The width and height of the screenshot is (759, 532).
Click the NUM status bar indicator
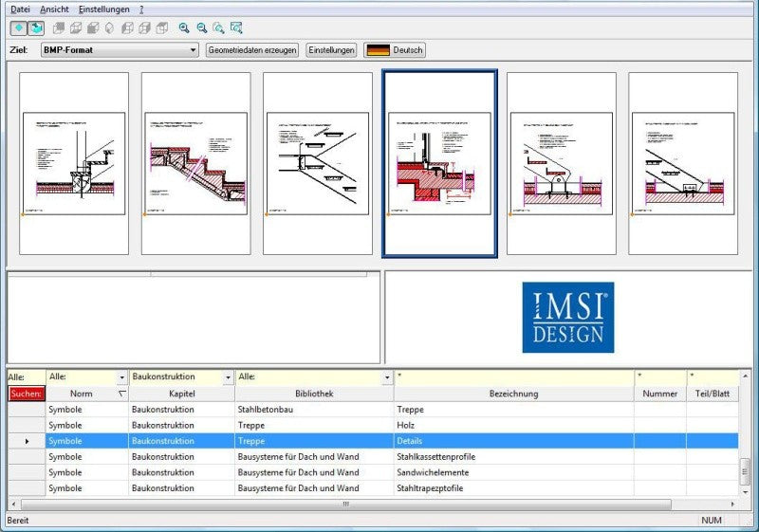[711, 521]
